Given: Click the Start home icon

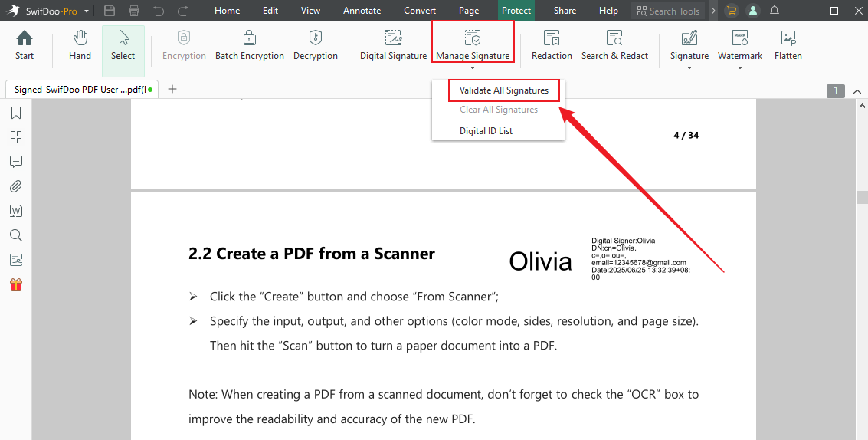Looking at the screenshot, I should [x=25, y=45].
